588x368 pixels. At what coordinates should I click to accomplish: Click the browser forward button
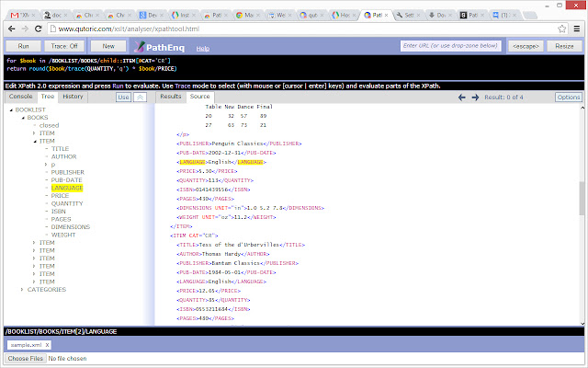click(25, 29)
